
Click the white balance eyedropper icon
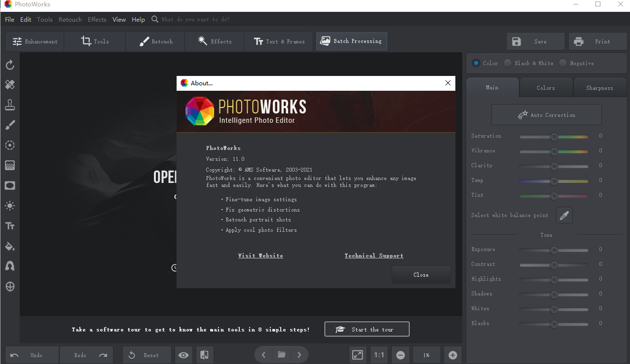pyautogui.click(x=564, y=215)
